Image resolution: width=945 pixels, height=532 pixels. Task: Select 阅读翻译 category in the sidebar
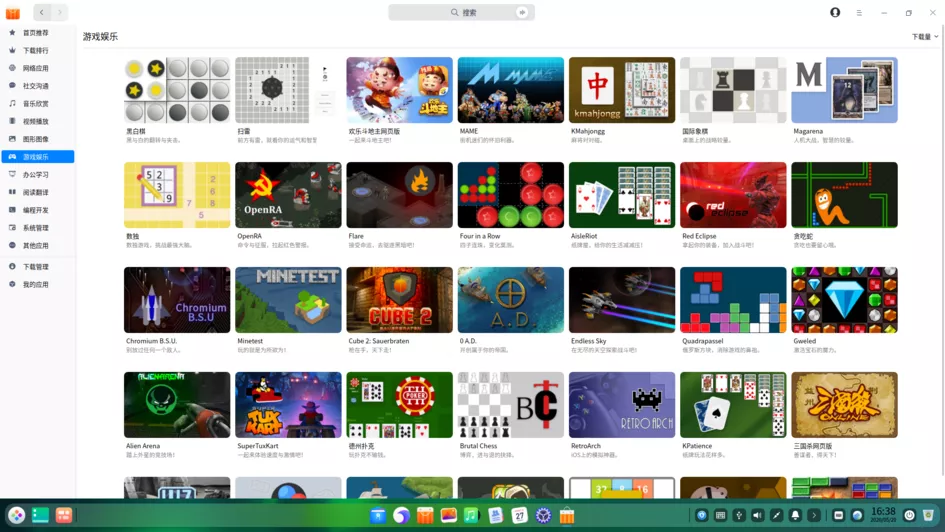(x=37, y=192)
